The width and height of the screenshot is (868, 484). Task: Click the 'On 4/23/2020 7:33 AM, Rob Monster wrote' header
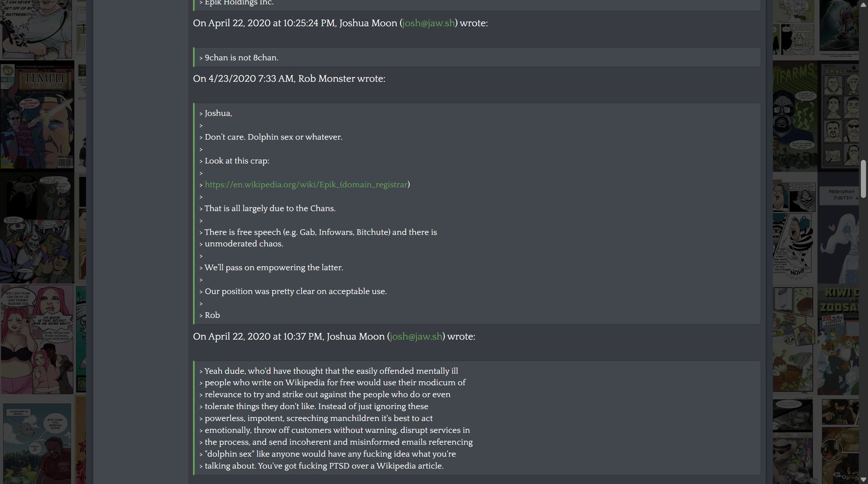[289, 79]
